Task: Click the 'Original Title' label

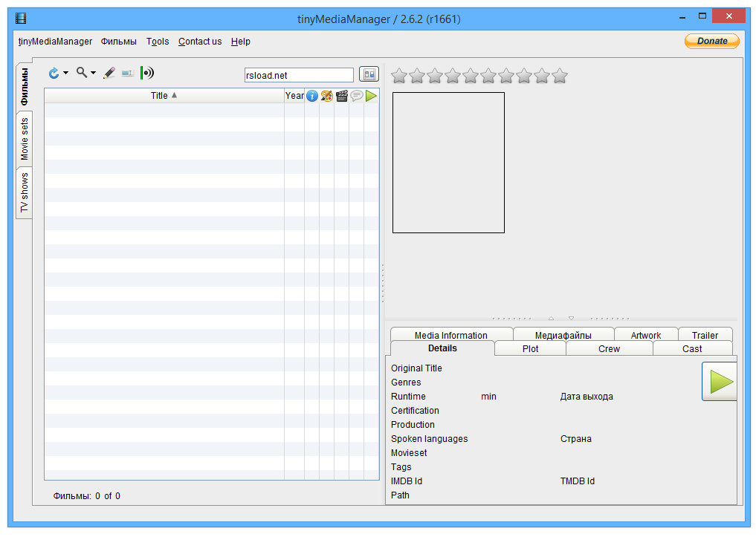Action: point(416,368)
